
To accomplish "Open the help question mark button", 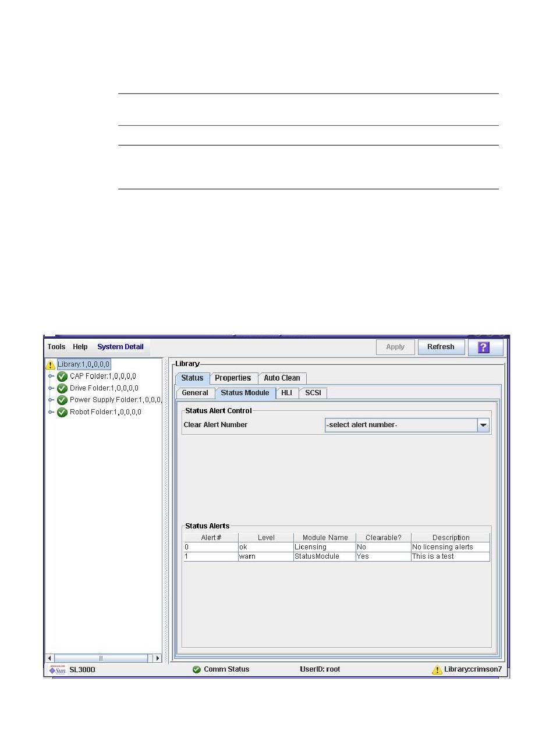I will tap(485, 347).
